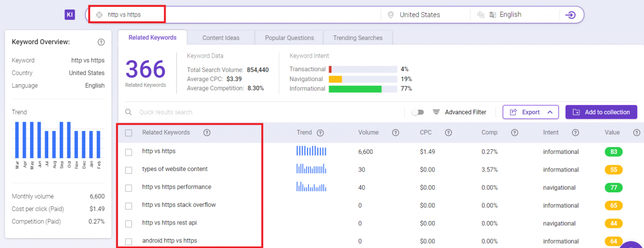This screenshot has width=644, height=248.
Task: Click the Monthly volume 6,600 overview value
Action: [x=97, y=197]
